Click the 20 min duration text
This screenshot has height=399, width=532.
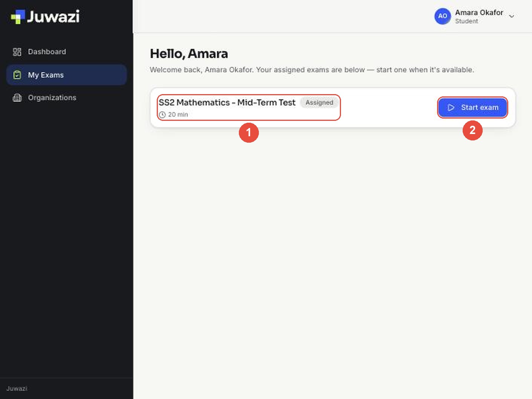tap(178, 114)
